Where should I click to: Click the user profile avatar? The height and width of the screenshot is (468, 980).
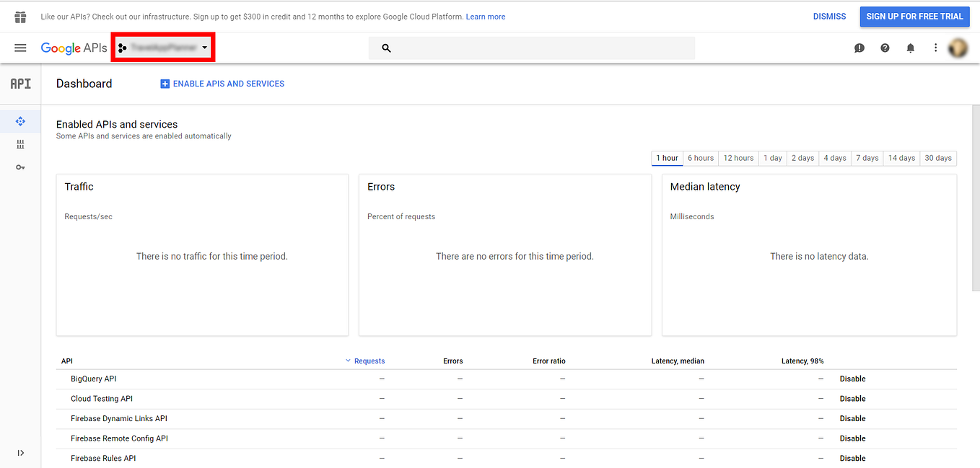pos(958,48)
